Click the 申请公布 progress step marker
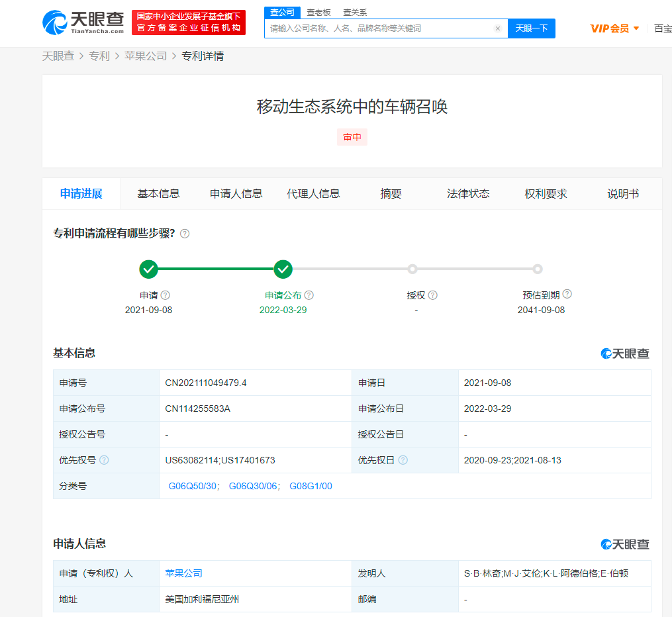Image resolution: width=672 pixels, height=617 pixels. coord(283,269)
